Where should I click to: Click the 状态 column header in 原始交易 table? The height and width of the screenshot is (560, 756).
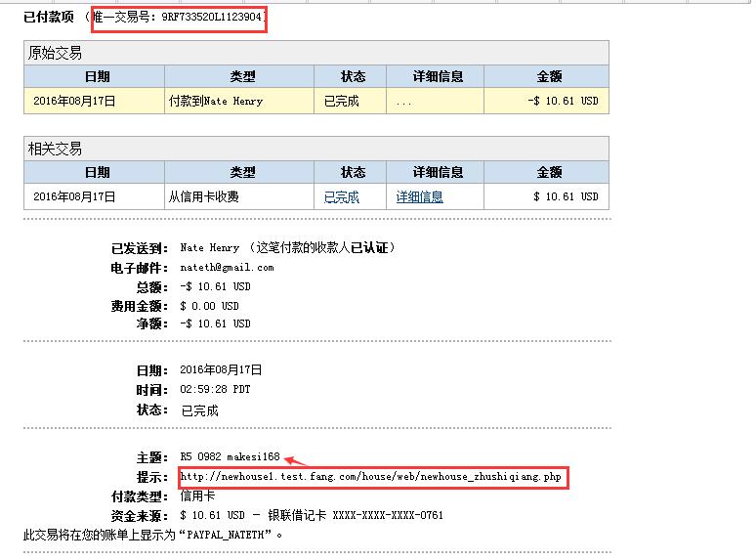click(353, 76)
